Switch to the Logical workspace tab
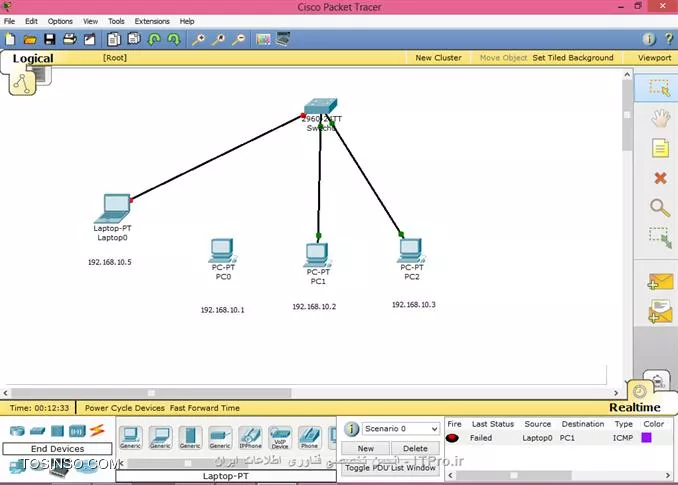Screen dimensions: 678x485 tap(33, 58)
